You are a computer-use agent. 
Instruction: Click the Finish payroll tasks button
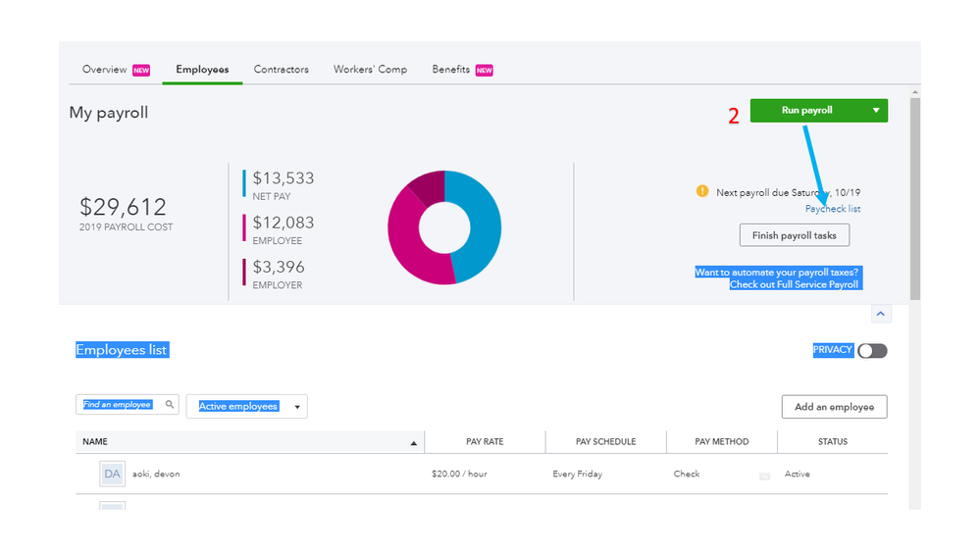point(795,235)
